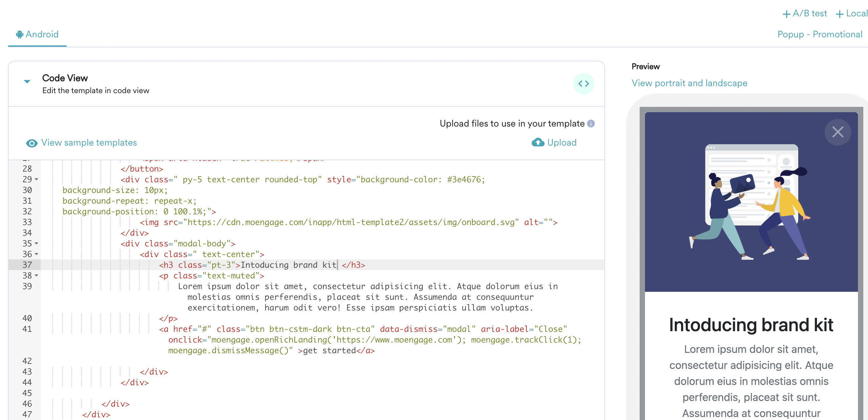Open the full code editor via the <> icon
Screen dimensions: 868x420
point(584,83)
